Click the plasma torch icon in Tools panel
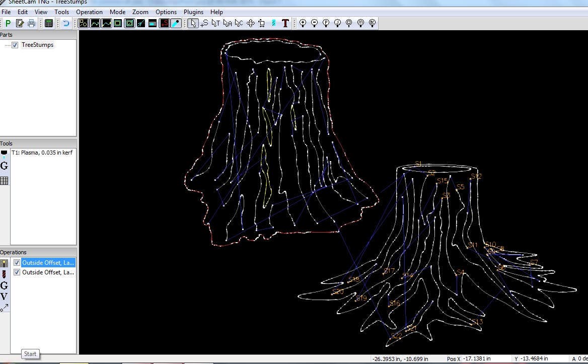Image resolution: width=588 pixels, height=364 pixels. click(5, 152)
